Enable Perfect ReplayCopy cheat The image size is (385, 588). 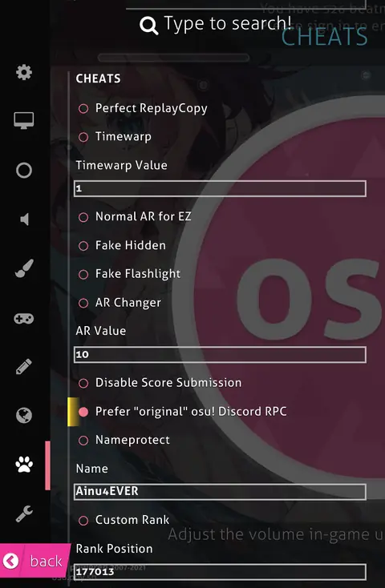(143, 108)
